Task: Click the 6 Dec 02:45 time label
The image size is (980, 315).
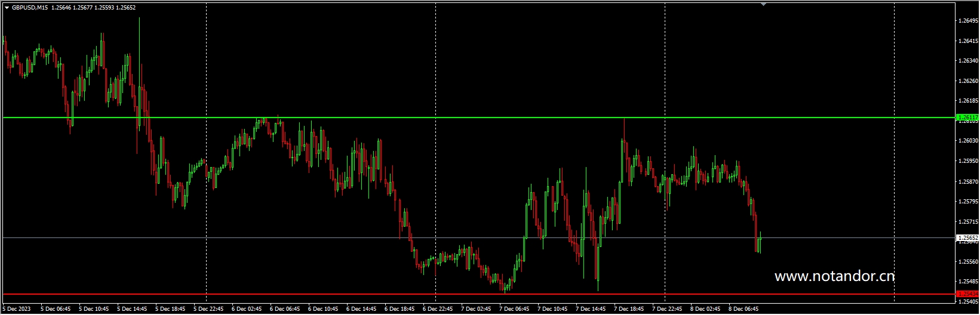Action: (247, 309)
